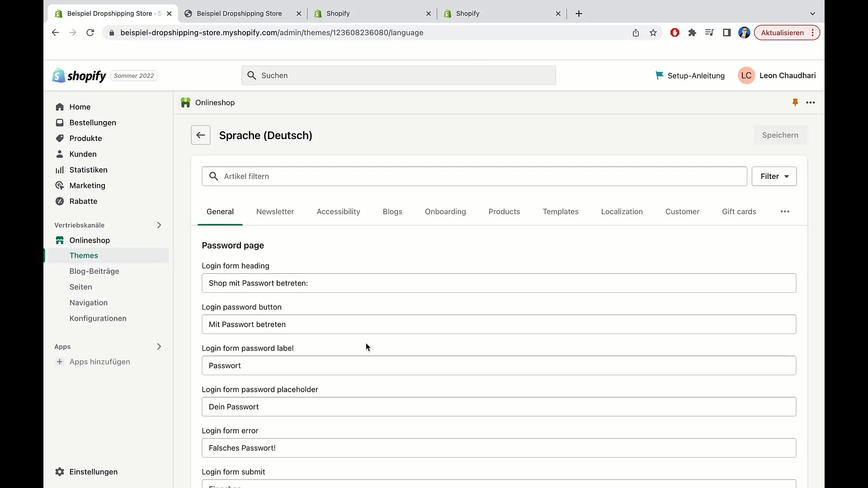This screenshot has width=868, height=488.
Task: Bookmark this page with star icon
Action: click(x=653, y=33)
